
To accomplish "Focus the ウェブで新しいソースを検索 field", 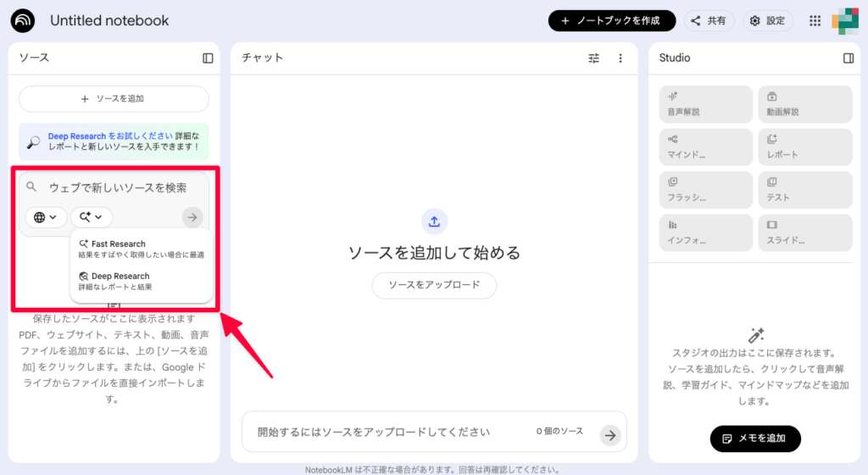I will tap(117, 187).
